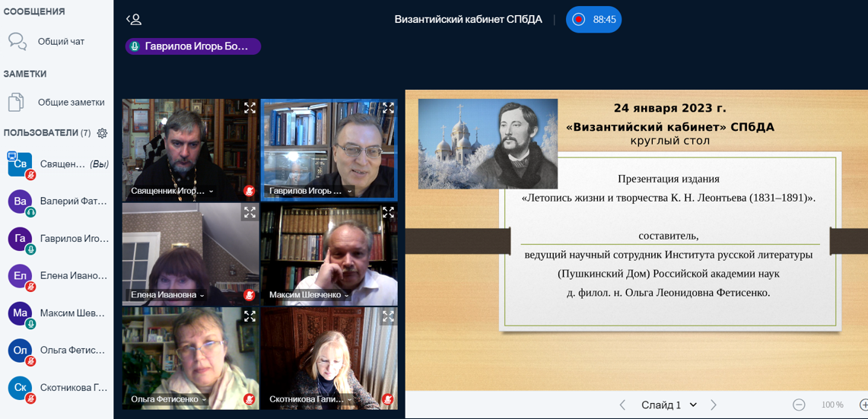Click the Ел avatar icon
868x419 pixels.
click(20, 276)
